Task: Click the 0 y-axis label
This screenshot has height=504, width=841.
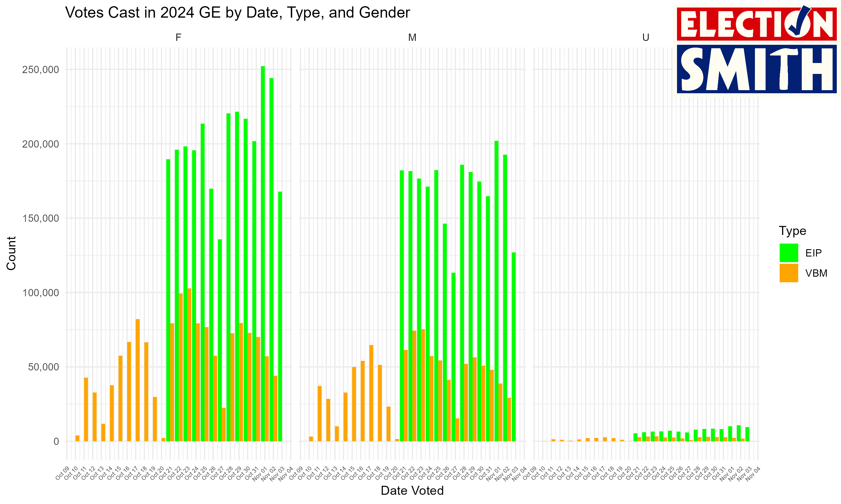Action: [x=56, y=442]
